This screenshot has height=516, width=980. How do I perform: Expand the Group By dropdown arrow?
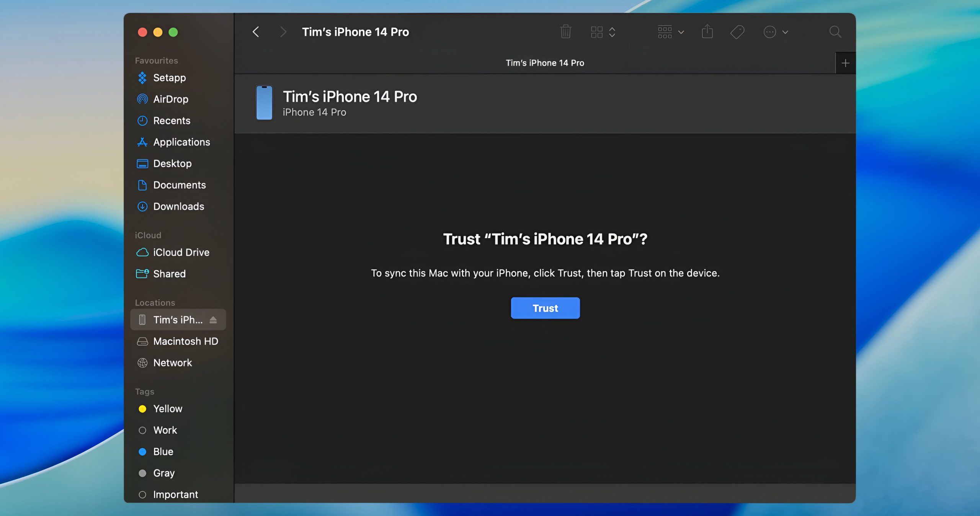[681, 33]
